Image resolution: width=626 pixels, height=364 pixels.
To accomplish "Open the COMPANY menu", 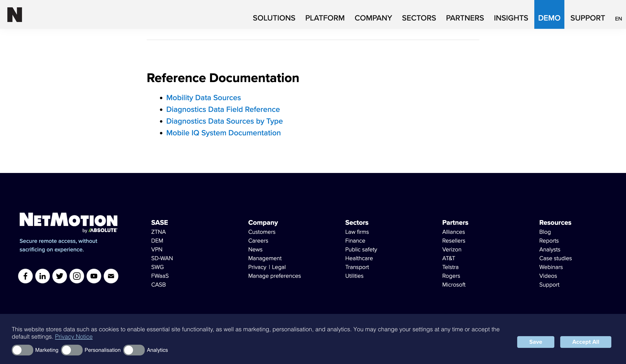I will pyautogui.click(x=373, y=18).
